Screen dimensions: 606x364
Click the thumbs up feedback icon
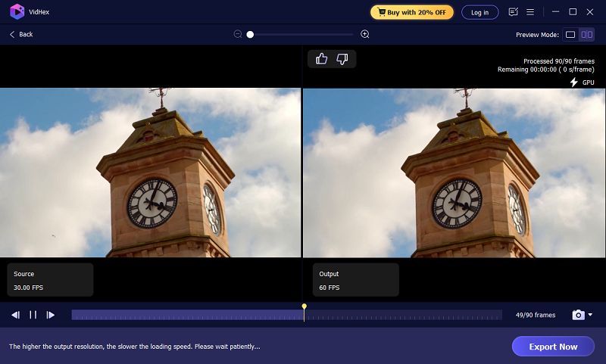[321, 59]
